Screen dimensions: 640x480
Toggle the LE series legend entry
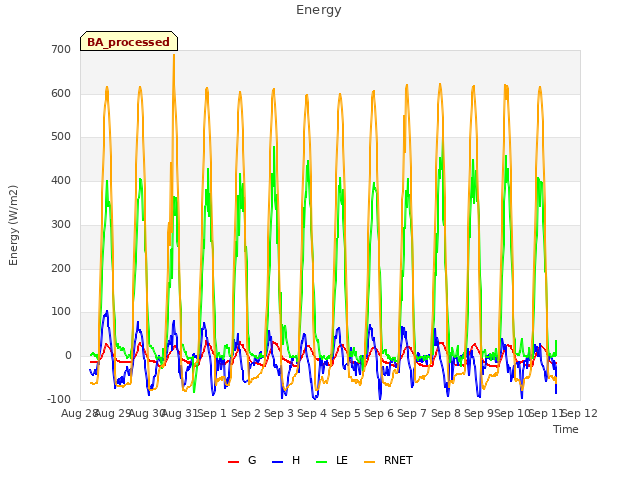(x=332, y=460)
